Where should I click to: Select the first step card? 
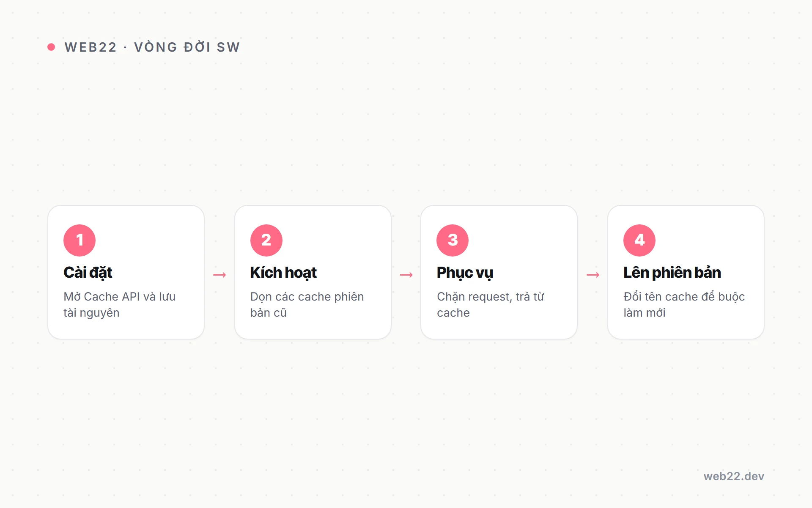click(126, 272)
